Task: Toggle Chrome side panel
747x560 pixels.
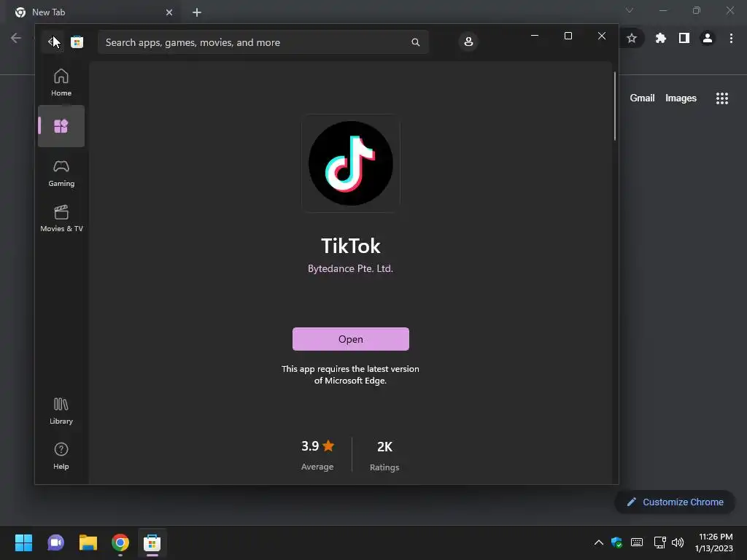Action: (x=684, y=38)
